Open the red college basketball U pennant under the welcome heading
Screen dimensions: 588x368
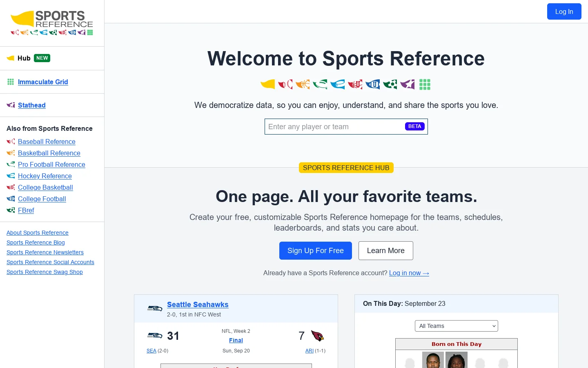pyautogui.click(x=355, y=84)
